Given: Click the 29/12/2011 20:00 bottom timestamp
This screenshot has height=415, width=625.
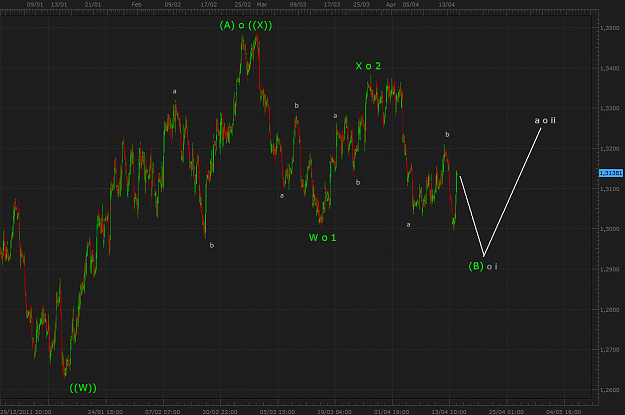Looking at the screenshot, I should [x=26, y=411].
